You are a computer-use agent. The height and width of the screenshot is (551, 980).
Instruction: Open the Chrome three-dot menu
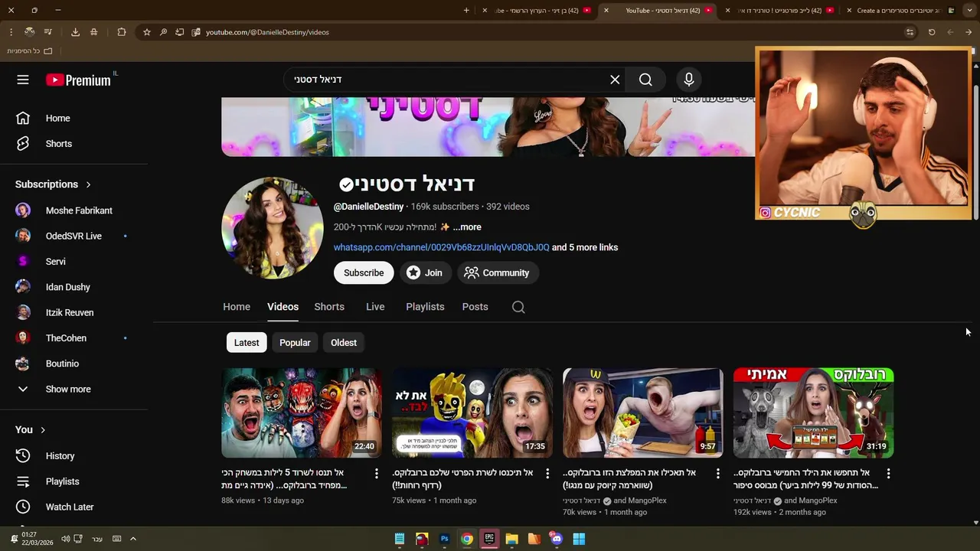coord(11,32)
